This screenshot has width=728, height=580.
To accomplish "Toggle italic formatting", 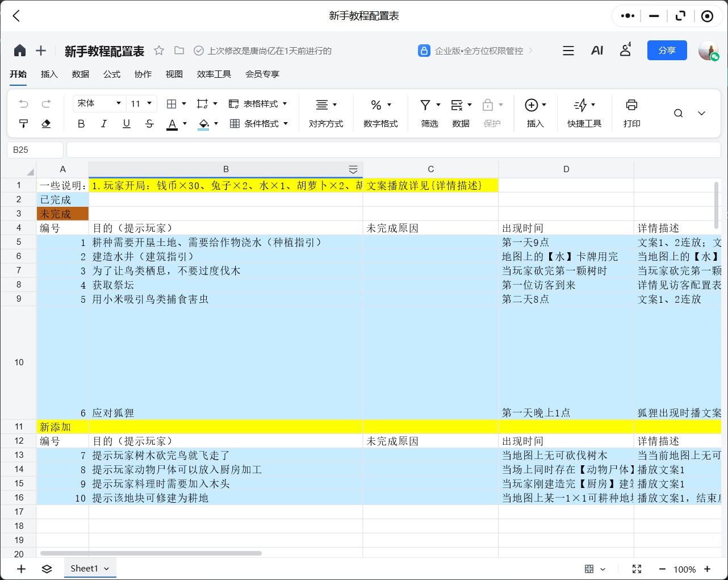I will [x=104, y=124].
